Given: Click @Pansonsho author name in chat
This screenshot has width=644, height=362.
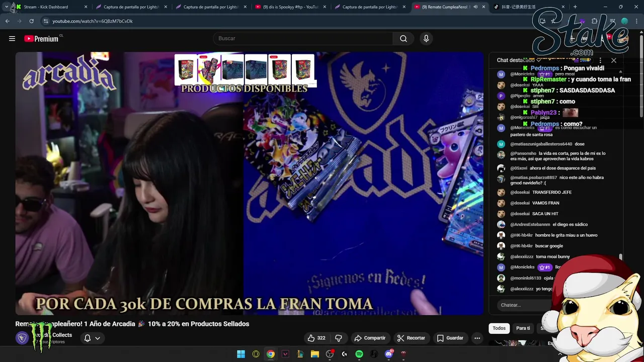Looking at the screenshot, I should (523, 153).
